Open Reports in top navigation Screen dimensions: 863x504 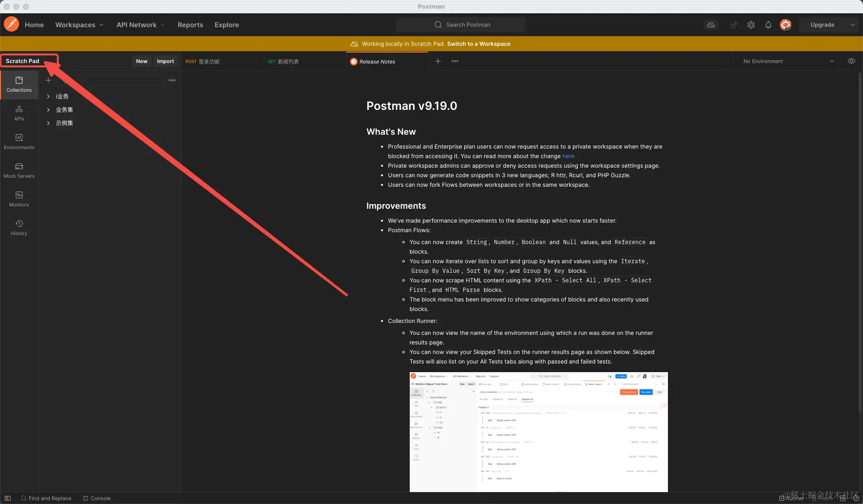[x=190, y=25]
